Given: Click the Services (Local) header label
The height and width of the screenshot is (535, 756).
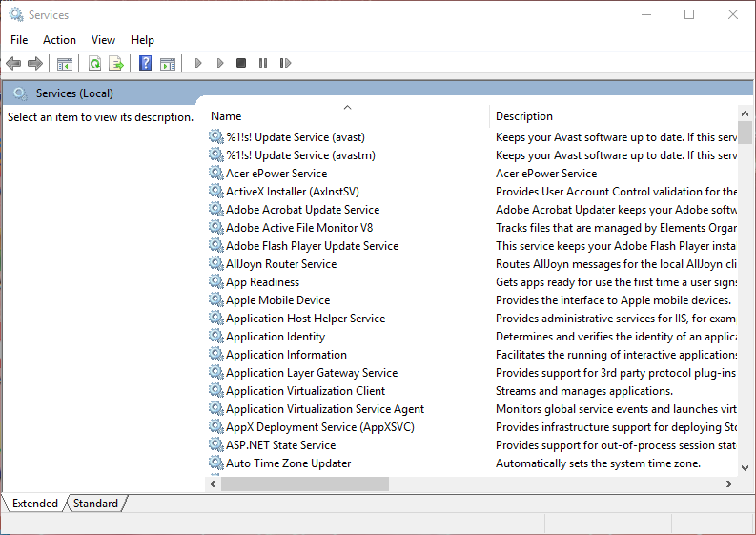Looking at the screenshot, I should point(74,93).
